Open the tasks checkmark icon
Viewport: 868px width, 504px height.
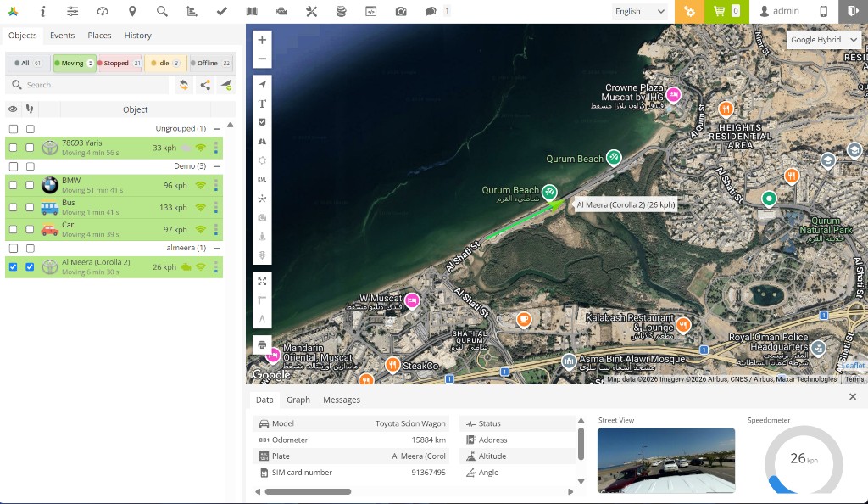pos(222,11)
